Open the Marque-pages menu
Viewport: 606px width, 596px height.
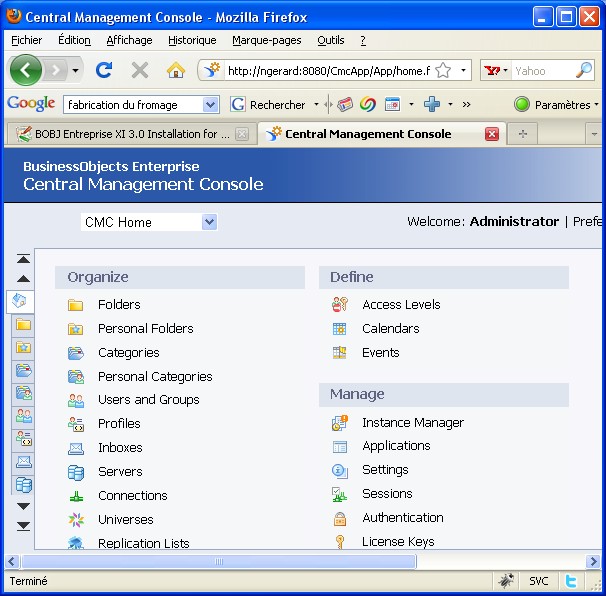pos(267,40)
